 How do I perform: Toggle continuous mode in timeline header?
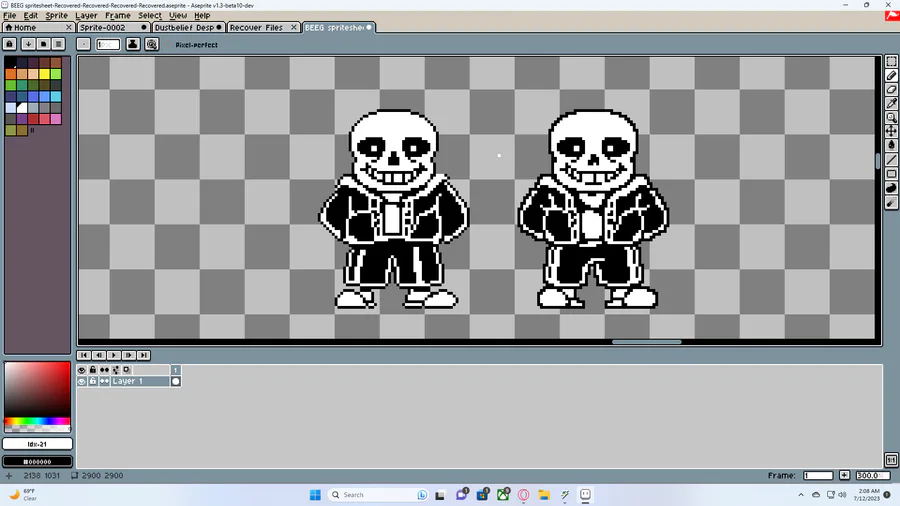[104, 370]
